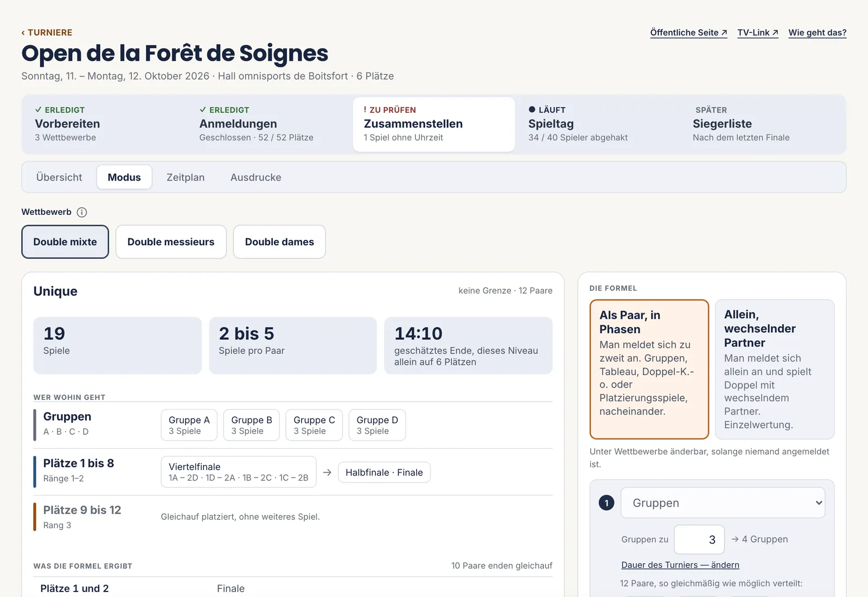Viewport: 868px width, 597px height.
Task: Click the Halbfinale · Finale box
Action: (x=384, y=473)
